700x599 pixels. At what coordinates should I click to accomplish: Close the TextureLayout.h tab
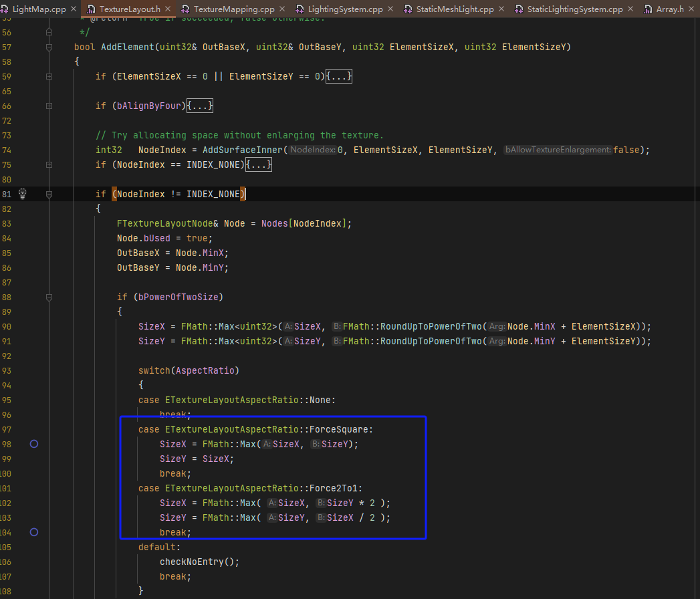pos(168,9)
